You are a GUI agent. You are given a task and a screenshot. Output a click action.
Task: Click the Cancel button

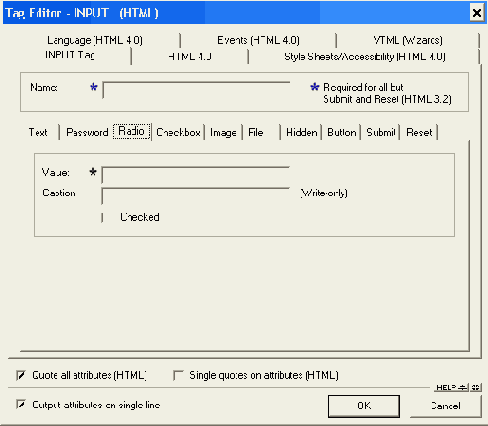click(x=446, y=406)
